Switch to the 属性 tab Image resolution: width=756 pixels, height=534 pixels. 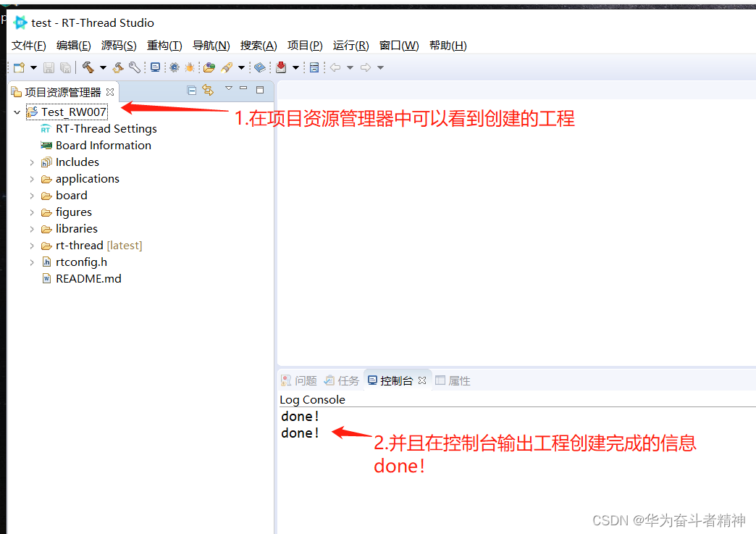[453, 380]
